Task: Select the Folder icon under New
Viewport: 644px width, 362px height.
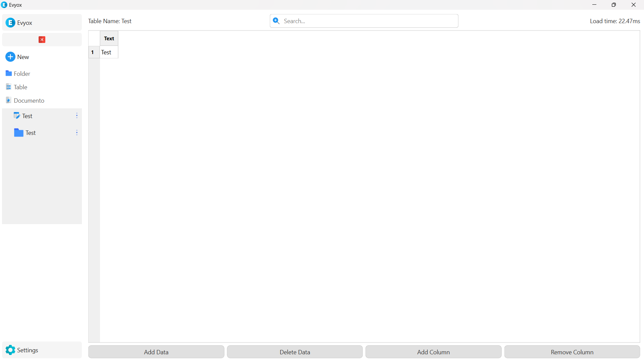Action: 9,73
